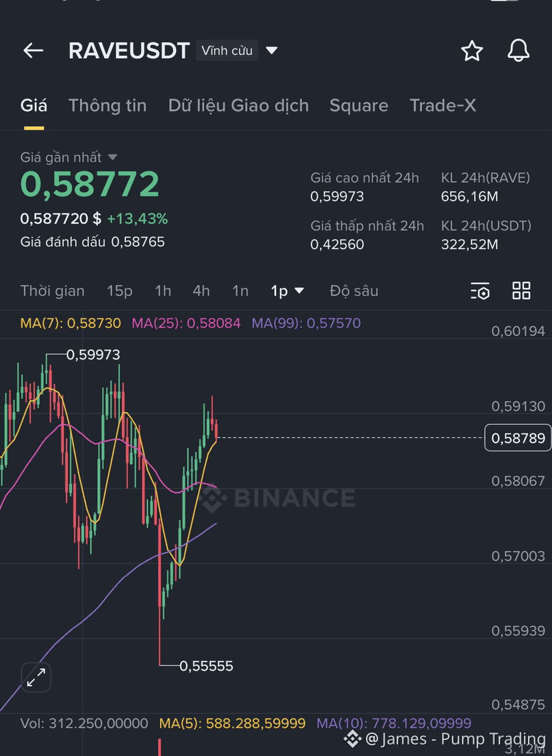This screenshot has height=756, width=552.
Task: Click the MA(7): 0,58730 indicator label
Action: click(x=71, y=323)
